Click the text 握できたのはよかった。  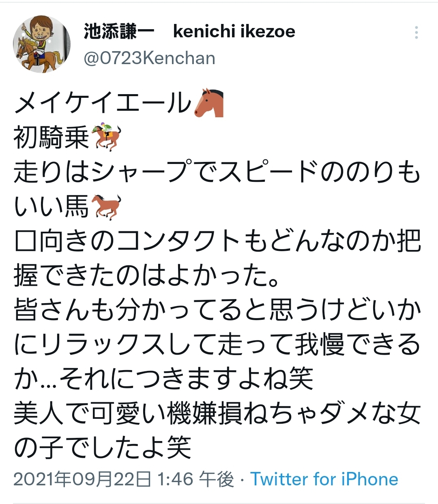[x=147, y=276]
